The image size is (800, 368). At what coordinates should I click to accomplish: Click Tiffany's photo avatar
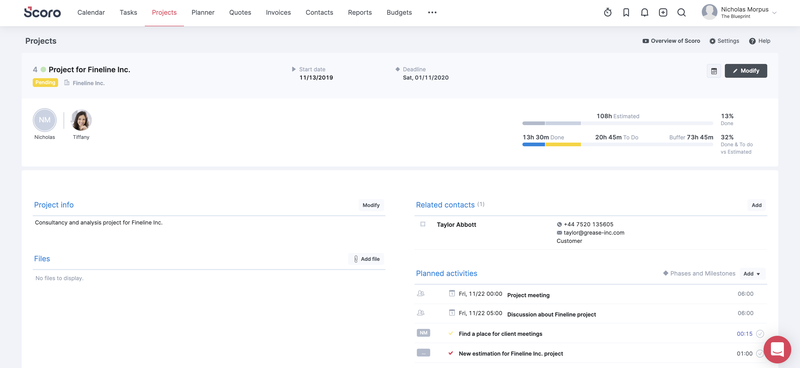81,120
